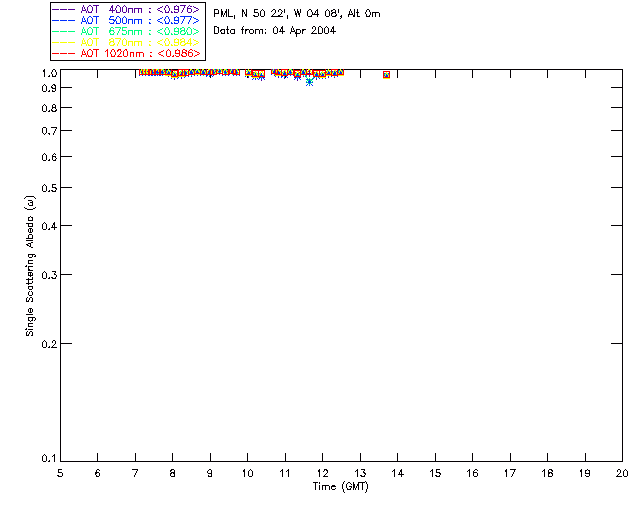
Task: Click the 0.9 y-axis tick label
Action: tap(49, 88)
